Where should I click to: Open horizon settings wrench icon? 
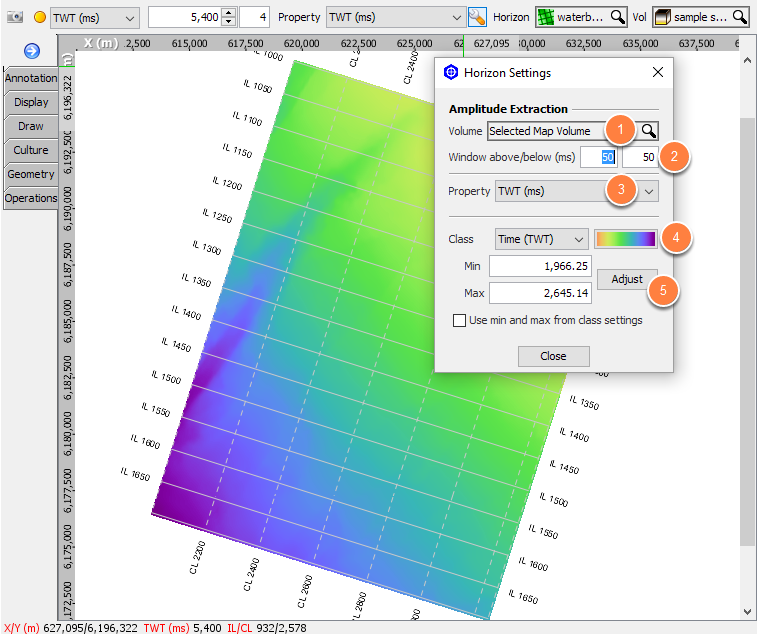click(477, 17)
